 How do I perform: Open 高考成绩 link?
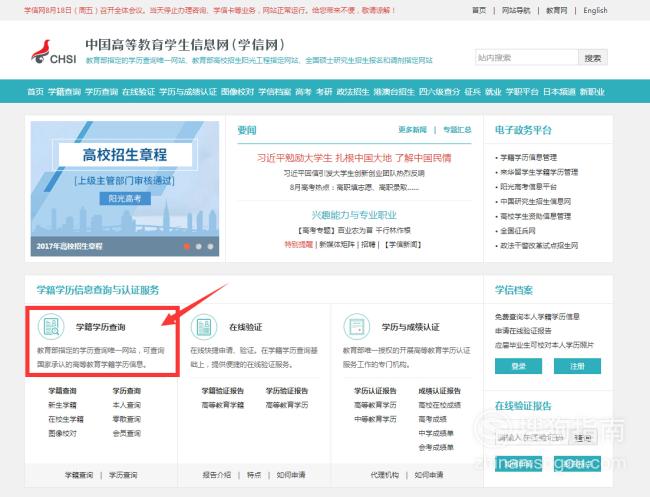pos(432,419)
